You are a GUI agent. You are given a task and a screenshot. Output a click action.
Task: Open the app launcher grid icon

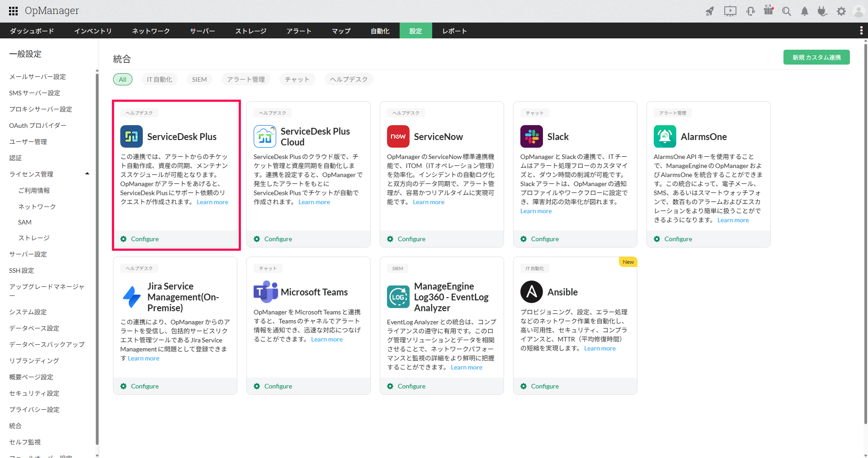[x=13, y=11]
